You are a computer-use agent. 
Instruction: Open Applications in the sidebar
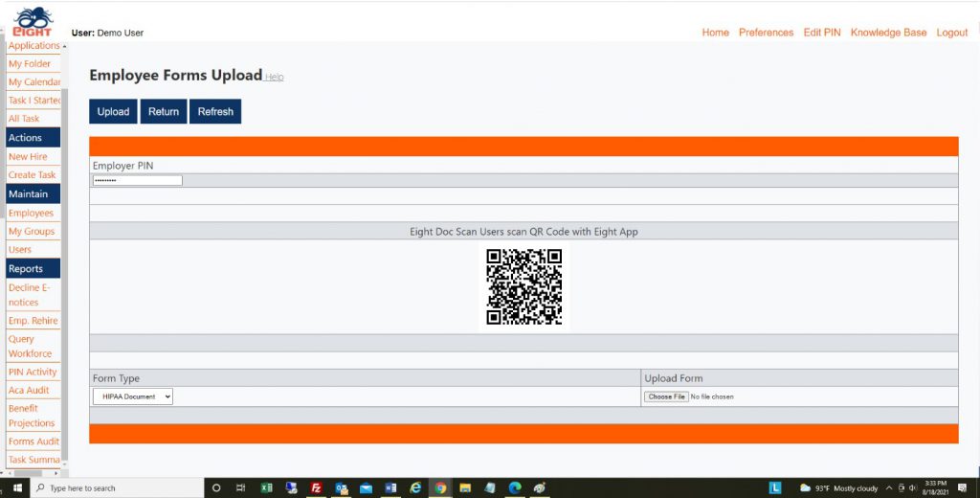pyautogui.click(x=33, y=46)
